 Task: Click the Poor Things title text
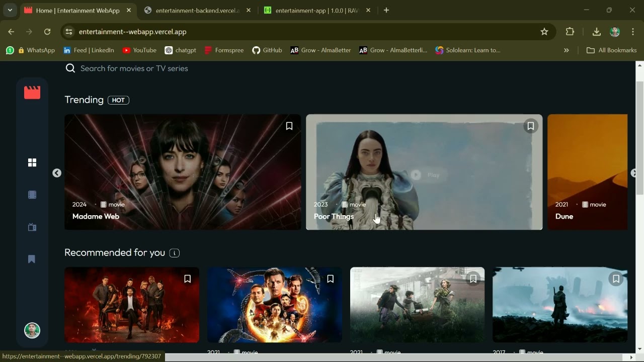334,216
